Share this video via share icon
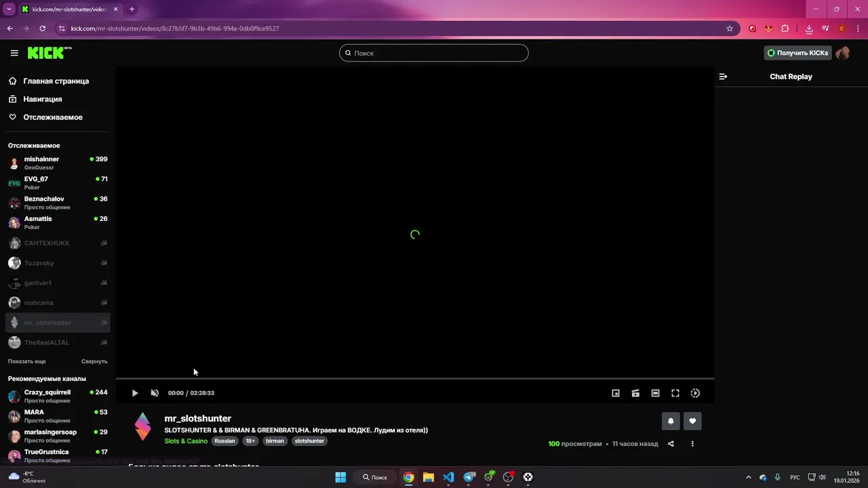Viewport: 868px width, 488px height. coord(671,444)
